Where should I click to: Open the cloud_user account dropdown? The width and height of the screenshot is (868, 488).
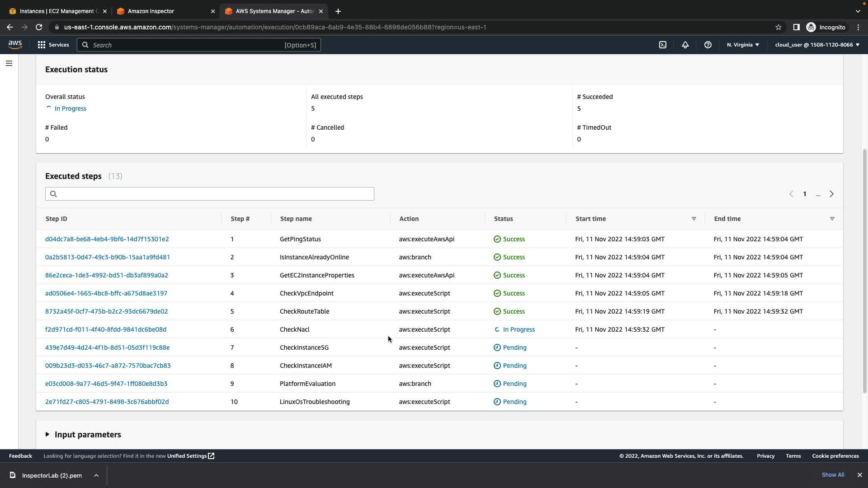tap(817, 45)
